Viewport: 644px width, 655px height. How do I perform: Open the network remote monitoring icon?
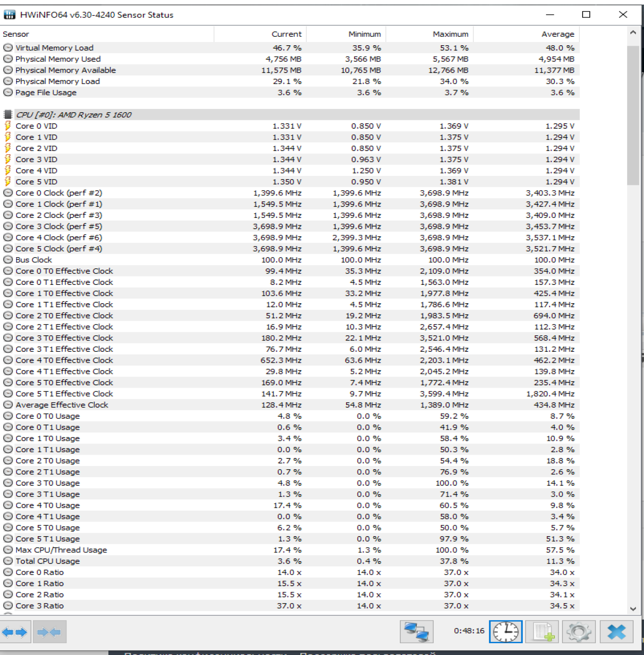(x=416, y=632)
